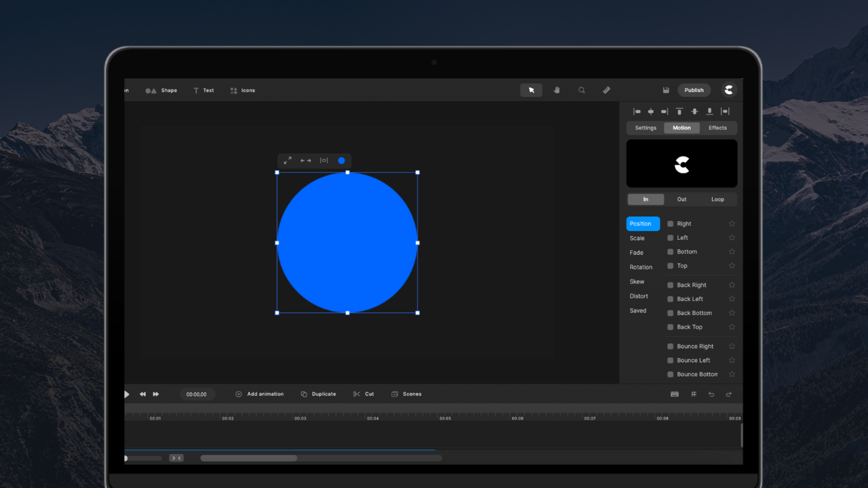Select the Skew category

pos(637,282)
